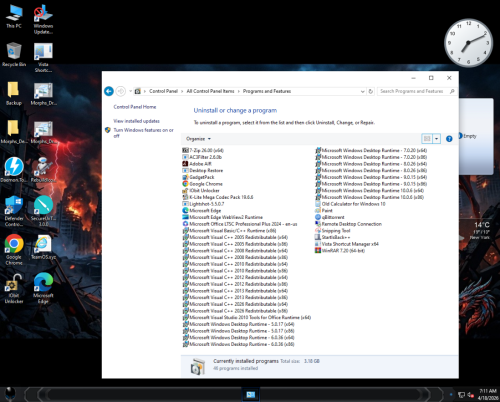
Task: Click the Start orb on taskbar
Action: pos(10,394)
